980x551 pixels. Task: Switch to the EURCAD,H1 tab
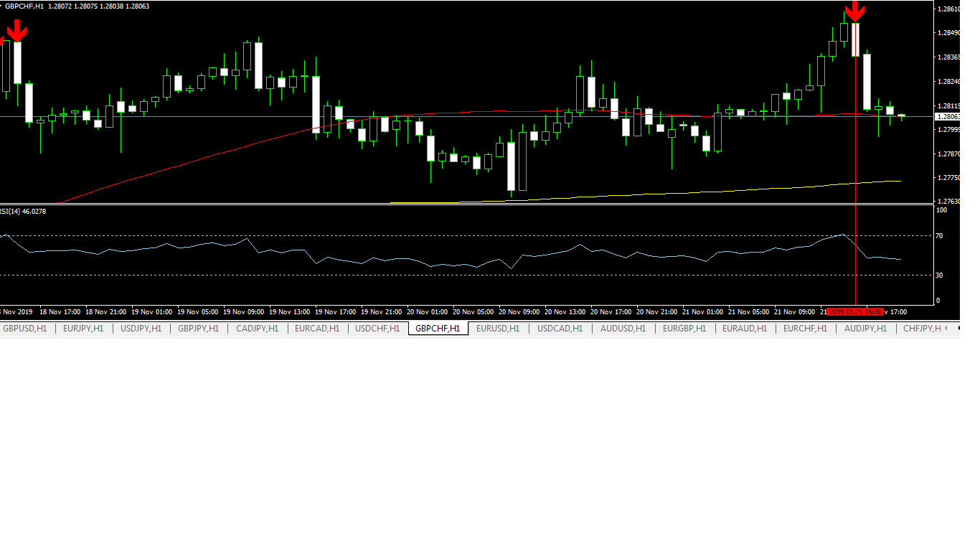(316, 329)
